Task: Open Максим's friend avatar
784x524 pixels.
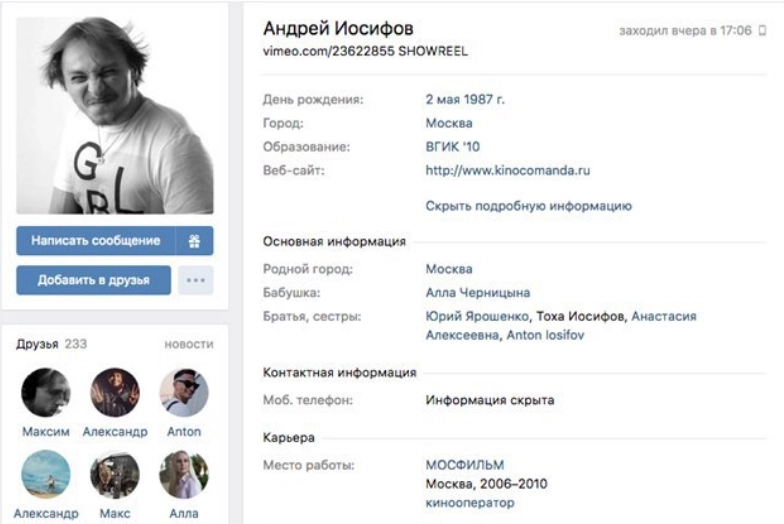Action: pyautogui.click(x=46, y=392)
